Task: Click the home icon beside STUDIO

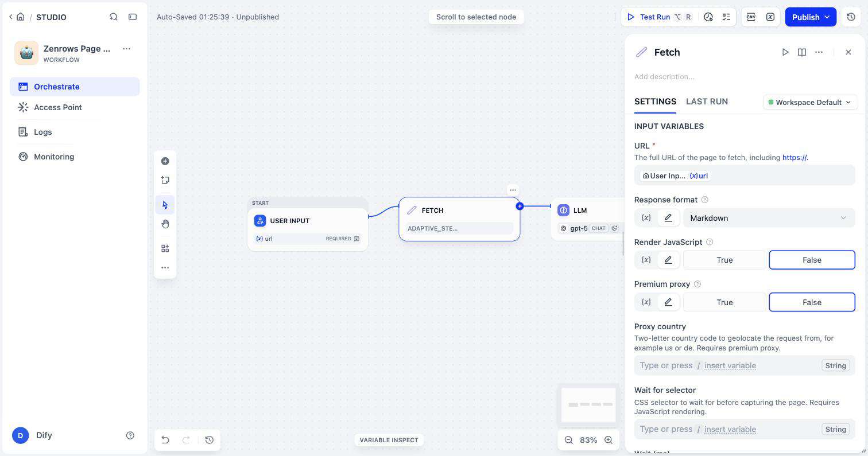Action: 21,17
